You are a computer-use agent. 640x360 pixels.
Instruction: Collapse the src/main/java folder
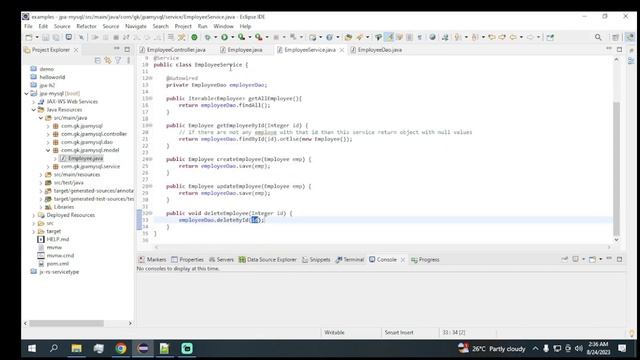41,118
